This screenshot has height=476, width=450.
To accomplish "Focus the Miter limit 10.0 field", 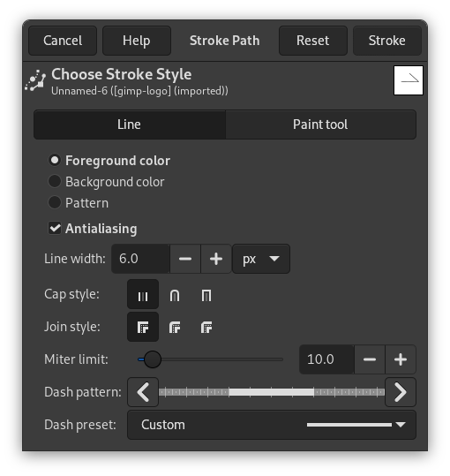I will [326, 359].
